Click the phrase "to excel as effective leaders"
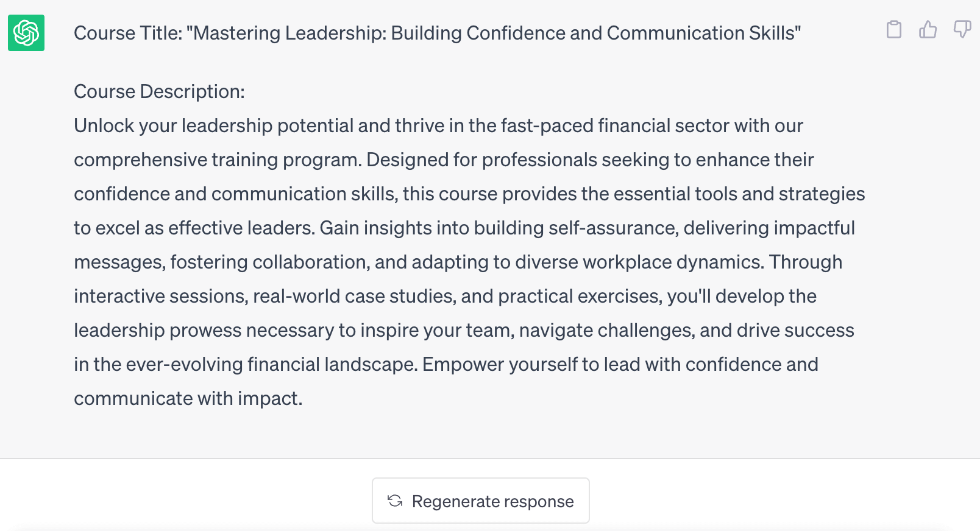The image size is (980, 531). tap(194, 228)
